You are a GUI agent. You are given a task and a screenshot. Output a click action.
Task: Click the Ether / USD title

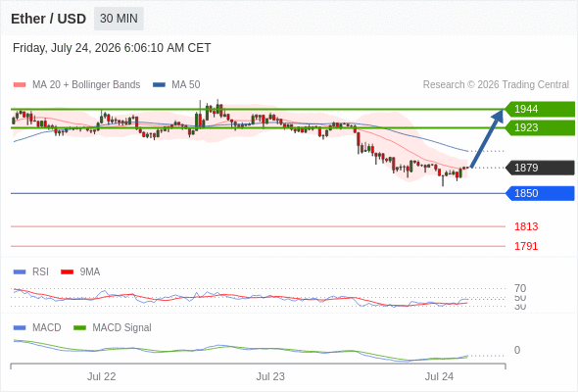tap(48, 19)
